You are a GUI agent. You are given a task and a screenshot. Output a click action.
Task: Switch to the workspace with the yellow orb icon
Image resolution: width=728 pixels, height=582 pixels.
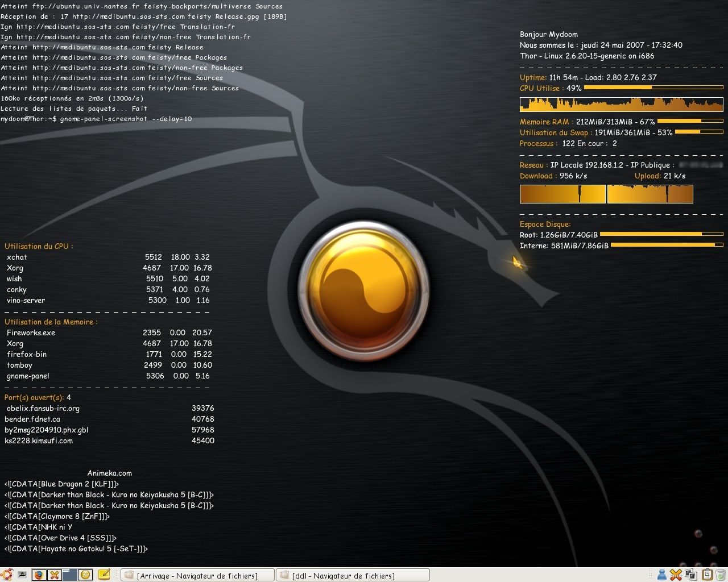click(x=85, y=575)
